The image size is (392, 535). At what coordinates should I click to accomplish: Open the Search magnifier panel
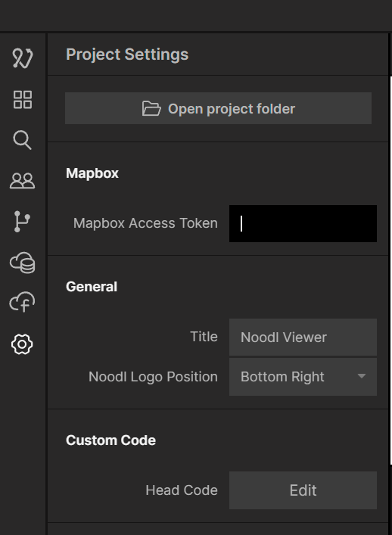[x=23, y=140]
